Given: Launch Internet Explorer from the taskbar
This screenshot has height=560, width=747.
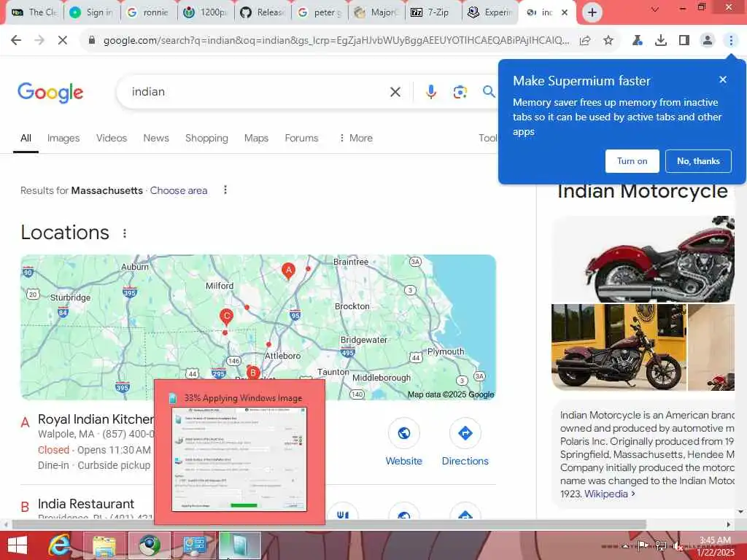Looking at the screenshot, I should click(x=61, y=545).
